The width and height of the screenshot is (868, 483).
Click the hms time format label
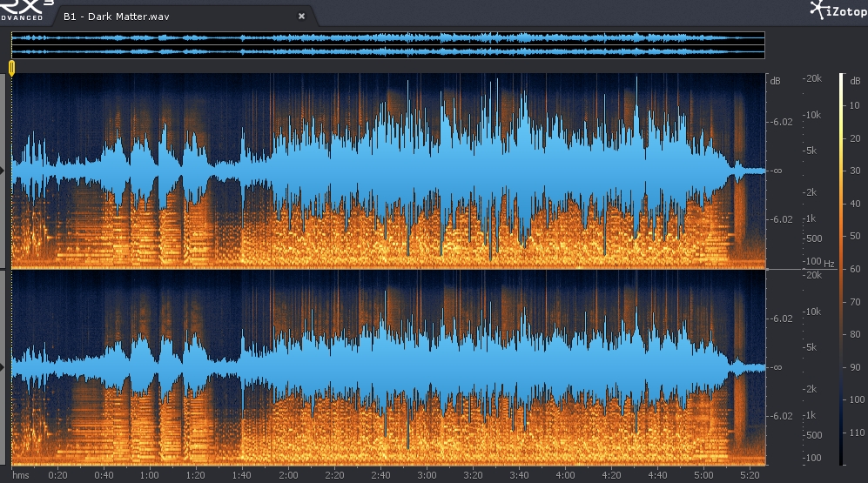click(x=19, y=475)
